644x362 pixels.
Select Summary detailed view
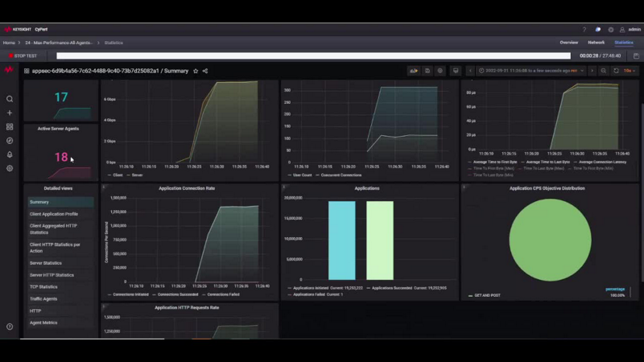point(61,202)
